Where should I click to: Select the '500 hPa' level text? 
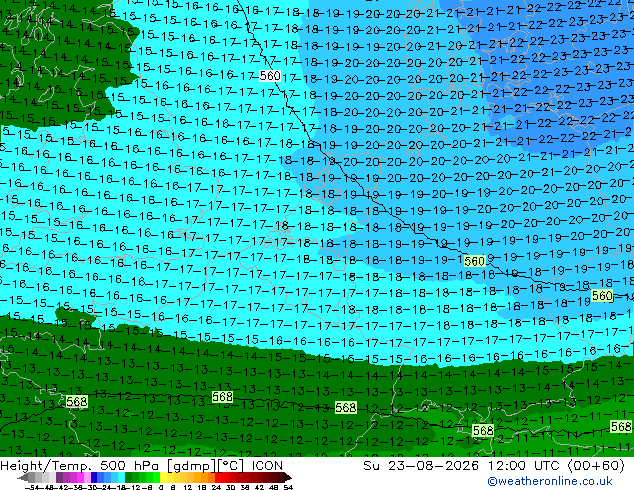131,466
